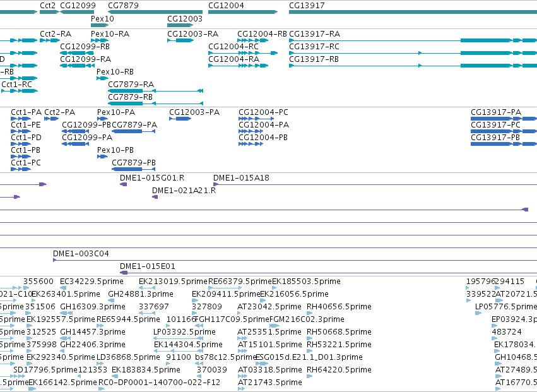This screenshot has height=392, width=537.
Task: Select EST GH24881.3prime
Action: coord(141,294)
